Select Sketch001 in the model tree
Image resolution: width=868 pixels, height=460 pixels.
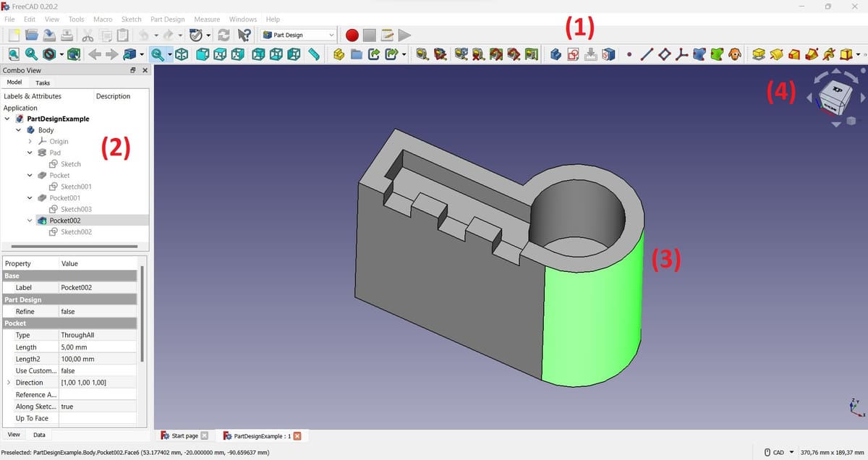[76, 187]
